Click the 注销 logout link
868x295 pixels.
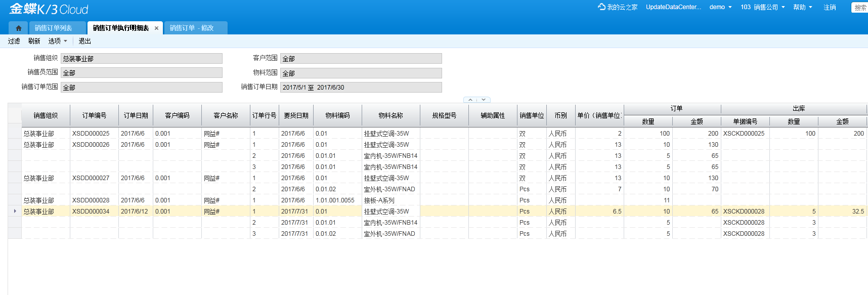click(x=830, y=7)
